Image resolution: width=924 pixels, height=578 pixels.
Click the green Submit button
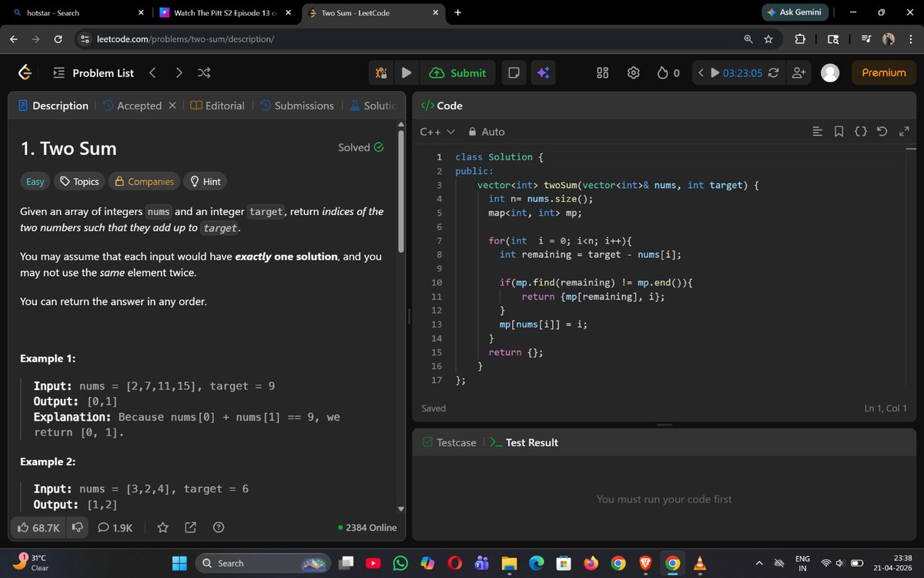[458, 72]
